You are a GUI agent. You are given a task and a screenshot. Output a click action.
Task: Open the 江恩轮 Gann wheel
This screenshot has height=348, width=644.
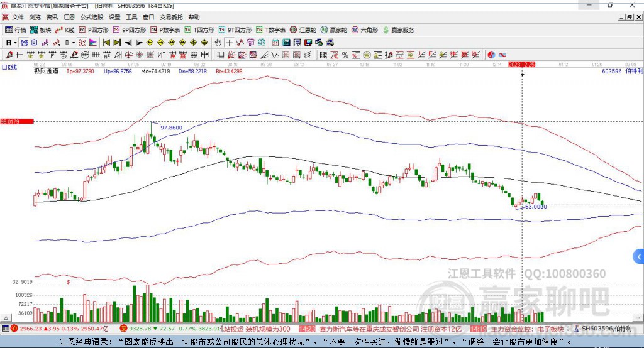[303, 30]
